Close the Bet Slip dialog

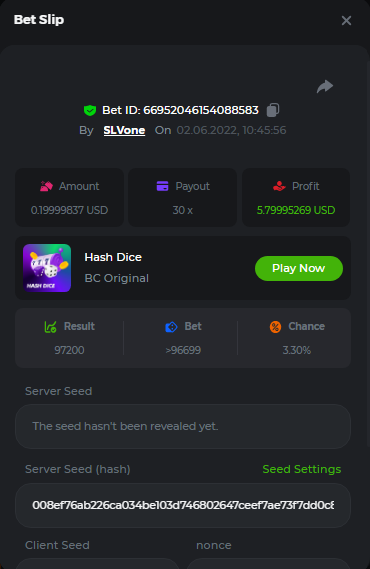[x=346, y=20]
